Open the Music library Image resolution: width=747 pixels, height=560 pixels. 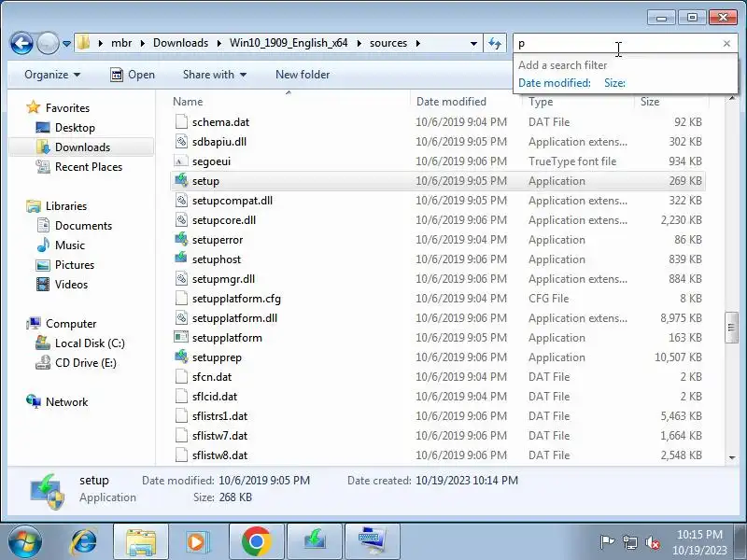click(x=70, y=245)
